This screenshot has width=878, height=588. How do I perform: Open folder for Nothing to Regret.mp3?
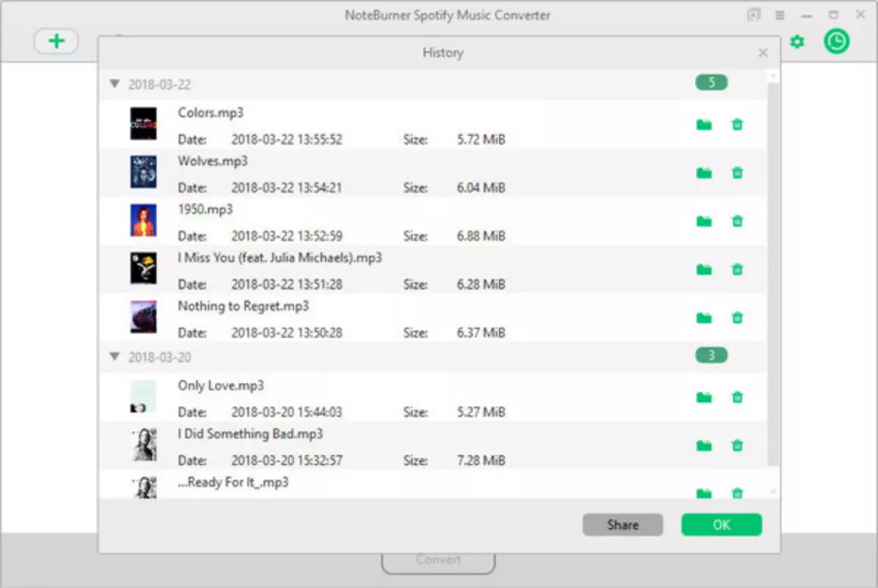pyautogui.click(x=704, y=318)
